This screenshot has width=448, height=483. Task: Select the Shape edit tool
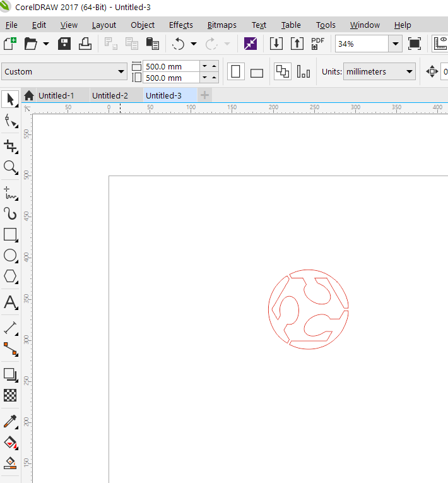pyautogui.click(x=11, y=121)
